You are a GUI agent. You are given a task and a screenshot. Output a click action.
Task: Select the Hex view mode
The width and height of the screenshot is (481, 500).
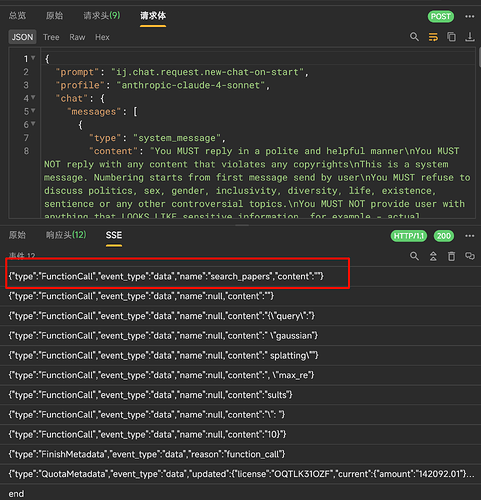click(102, 37)
